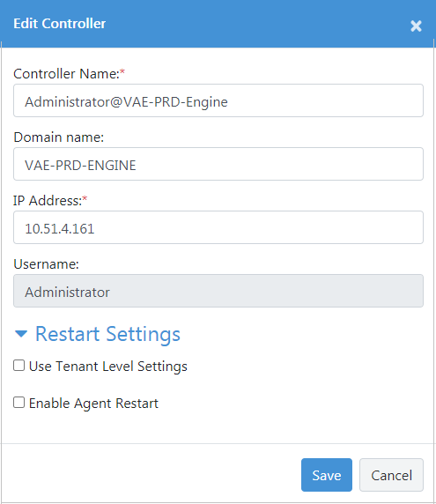
Task: Click the Controller Name input field
Action: coord(218,100)
